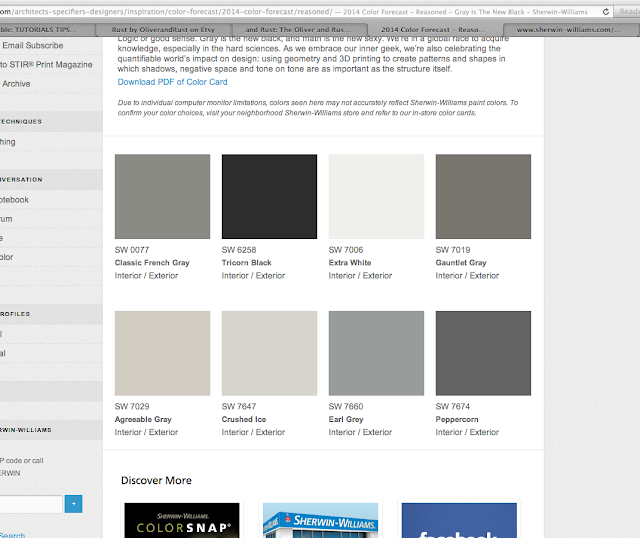This screenshot has width=640, height=538.
Task: Click the SW 7674 color code
Action: (x=453, y=407)
